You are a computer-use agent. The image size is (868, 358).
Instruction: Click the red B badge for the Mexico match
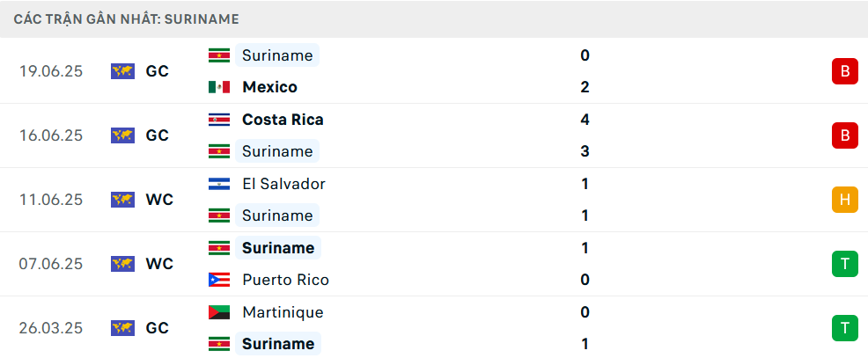[x=845, y=71]
